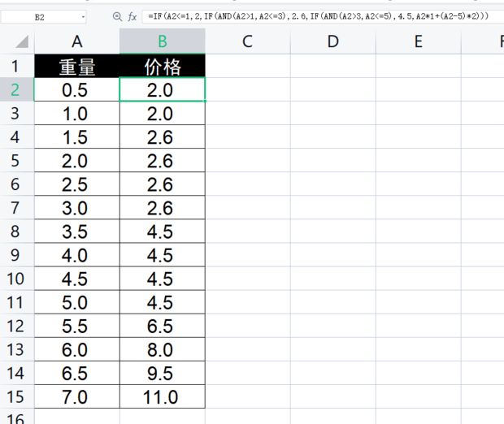Click cell B2 with value 2.0
Image resolution: width=504 pixels, height=424 pixels.
click(163, 89)
